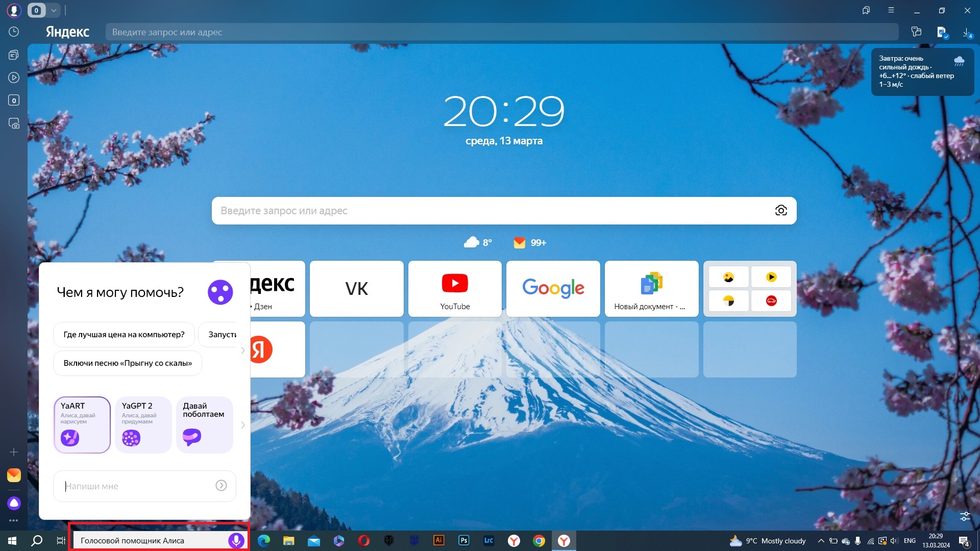This screenshot has width=980, height=551.
Task: Open downloads with the 4 badge
Action: pos(967,33)
